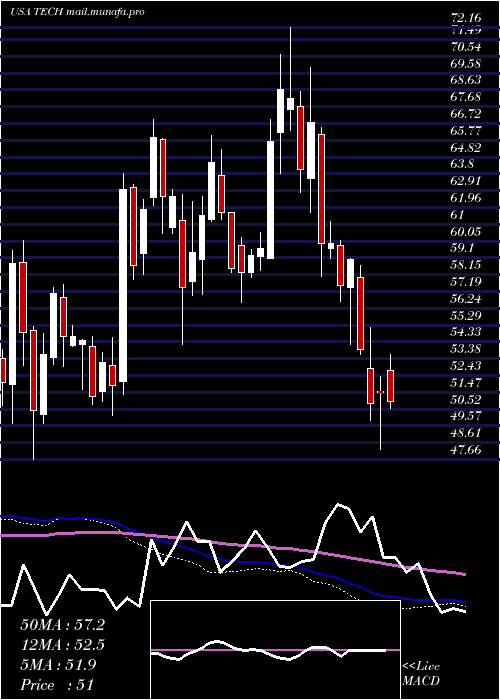The width and height of the screenshot is (500, 700).
Task: Click the 68.63 price axis label
Action: click(x=466, y=80)
